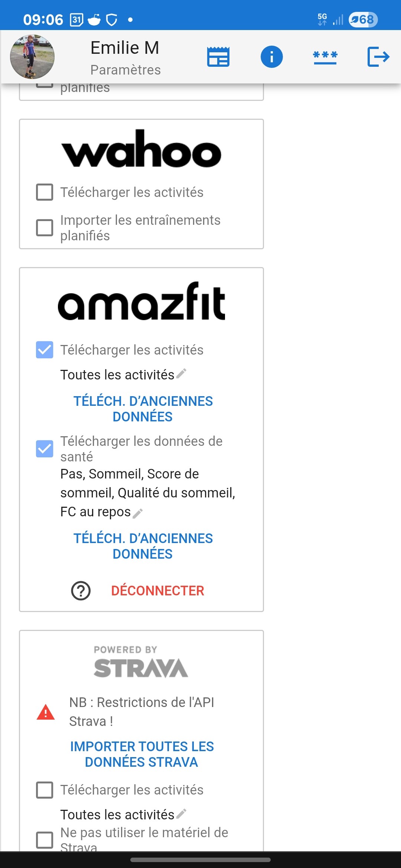Check 'Ne pas utiliser le matériel de Strava'
This screenshot has height=868, width=401.
(45, 840)
